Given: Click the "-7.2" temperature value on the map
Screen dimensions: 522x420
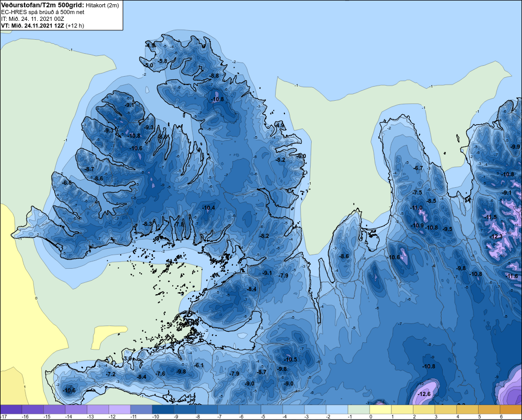Looking at the screenshot, I should coord(111,374).
